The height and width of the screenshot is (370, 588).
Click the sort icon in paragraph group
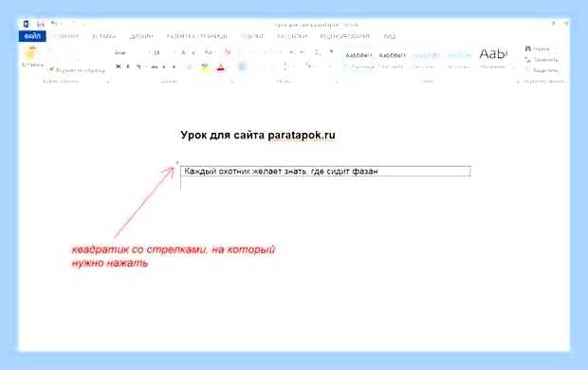tap(318, 52)
